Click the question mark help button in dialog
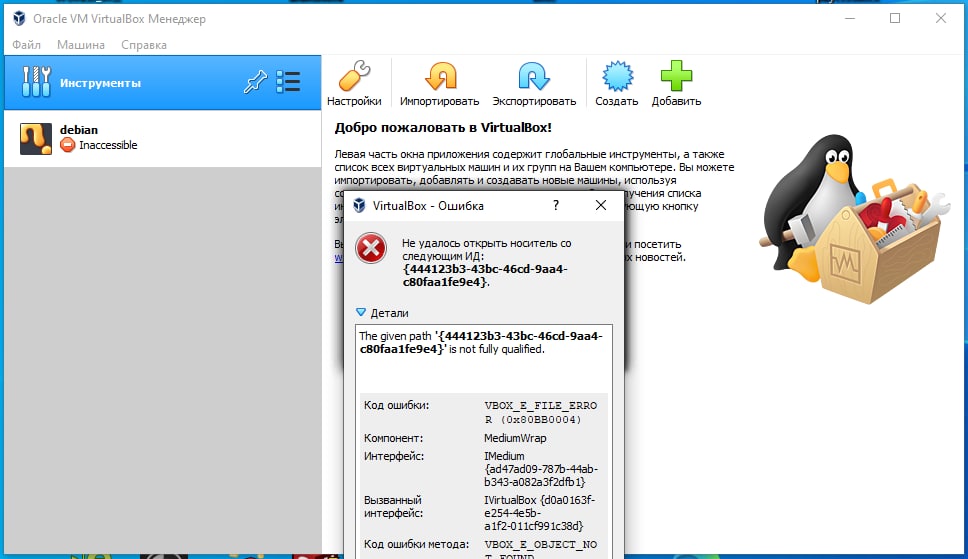 coord(556,205)
